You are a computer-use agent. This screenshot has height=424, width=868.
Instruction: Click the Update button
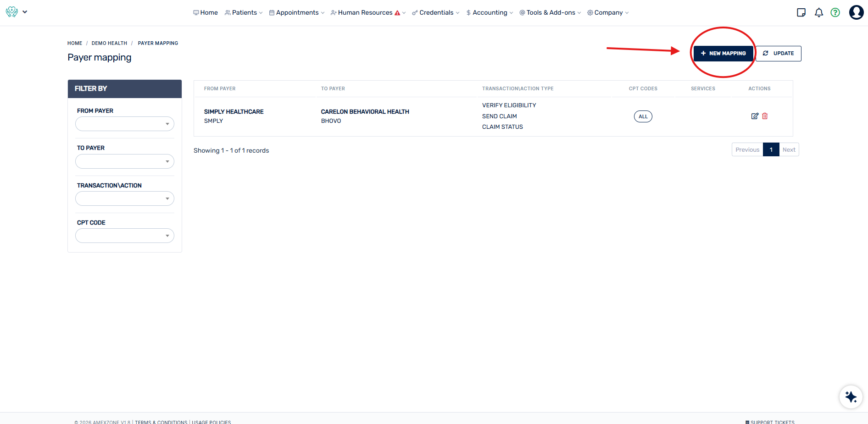click(x=779, y=54)
